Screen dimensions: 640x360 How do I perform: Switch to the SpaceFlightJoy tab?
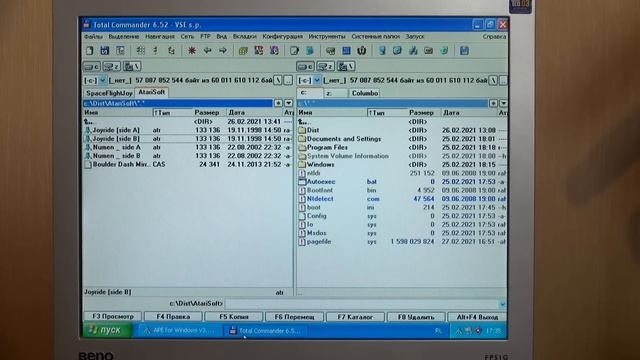[x=109, y=93]
